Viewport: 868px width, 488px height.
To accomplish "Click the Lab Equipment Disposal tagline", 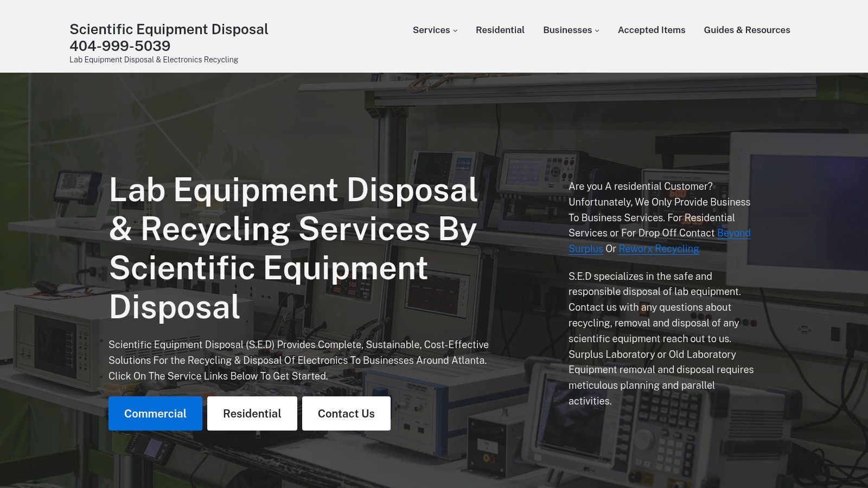I will point(154,60).
